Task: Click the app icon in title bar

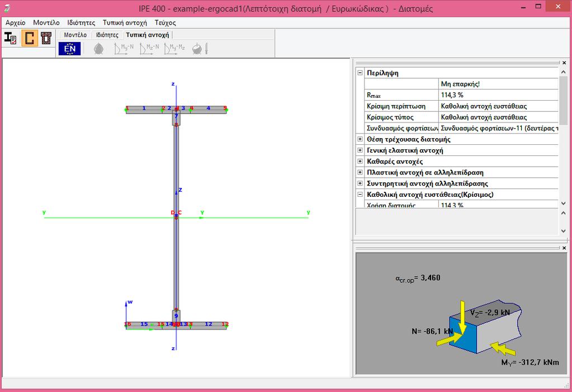Action: [x=7, y=8]
